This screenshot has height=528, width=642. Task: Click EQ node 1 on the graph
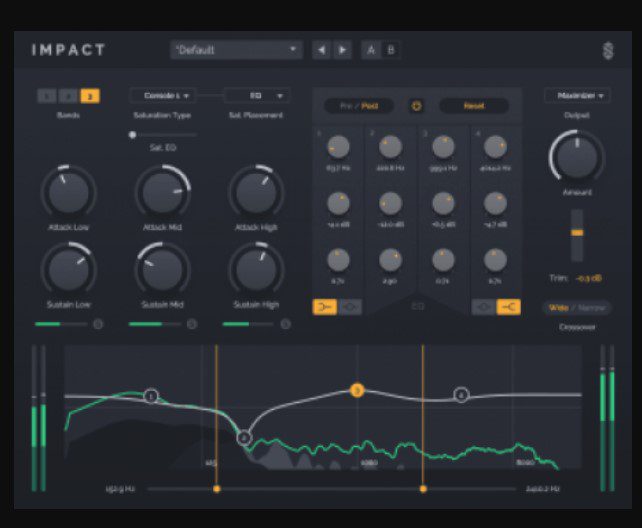coord(151,396)
